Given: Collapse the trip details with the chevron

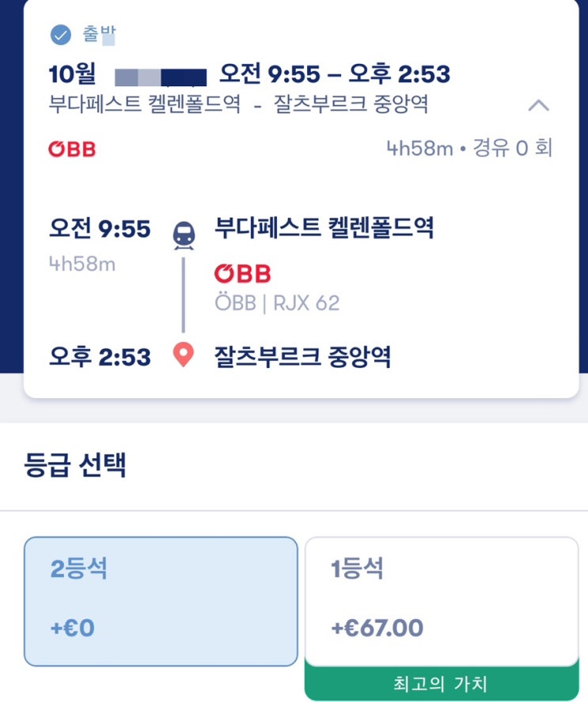Looking at the screenshot, I should tap(538, 105).
